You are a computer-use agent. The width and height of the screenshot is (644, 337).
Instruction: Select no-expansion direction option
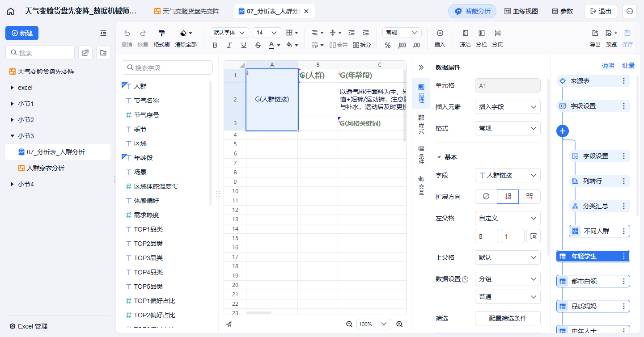point(486,197)
